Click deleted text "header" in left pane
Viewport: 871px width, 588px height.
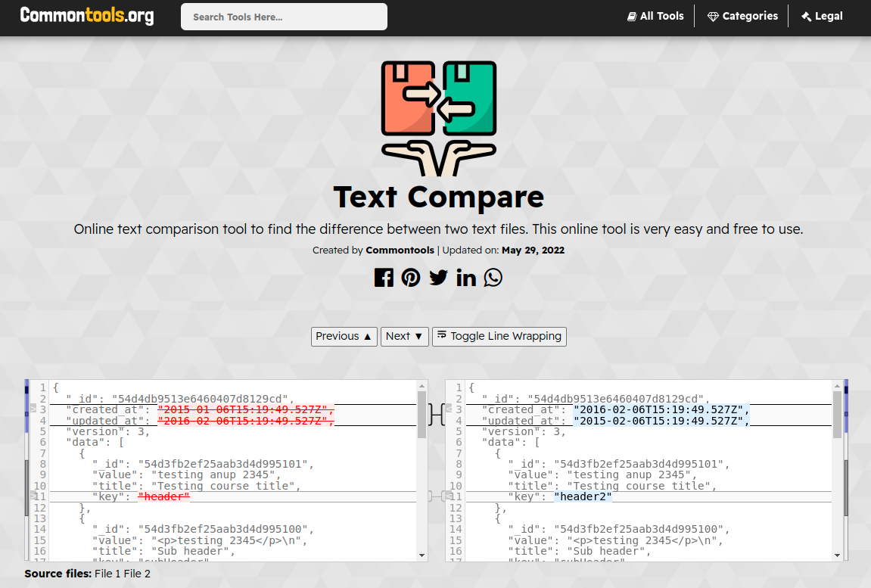click(164, 496)
